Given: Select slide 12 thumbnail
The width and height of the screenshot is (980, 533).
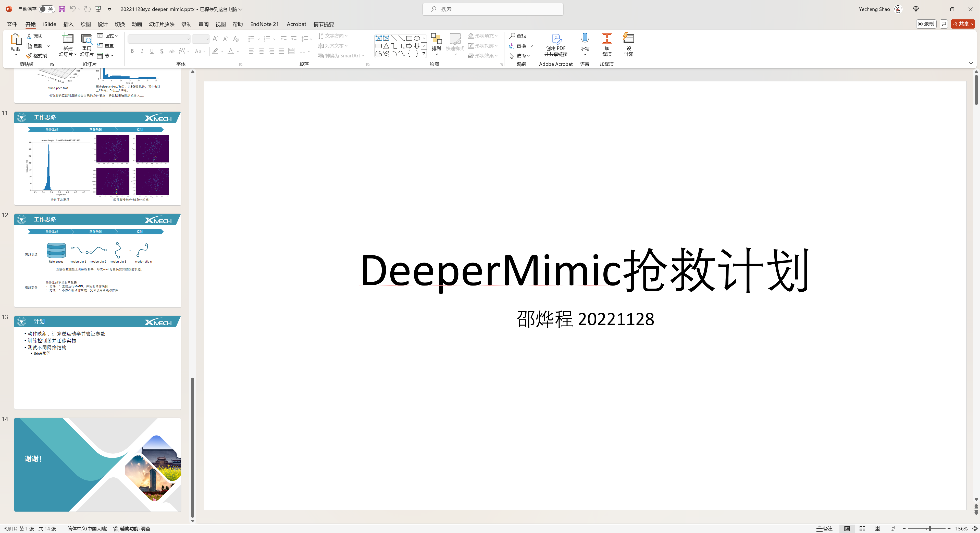Looking at the screenshot, I should click(x=97, y=261).
